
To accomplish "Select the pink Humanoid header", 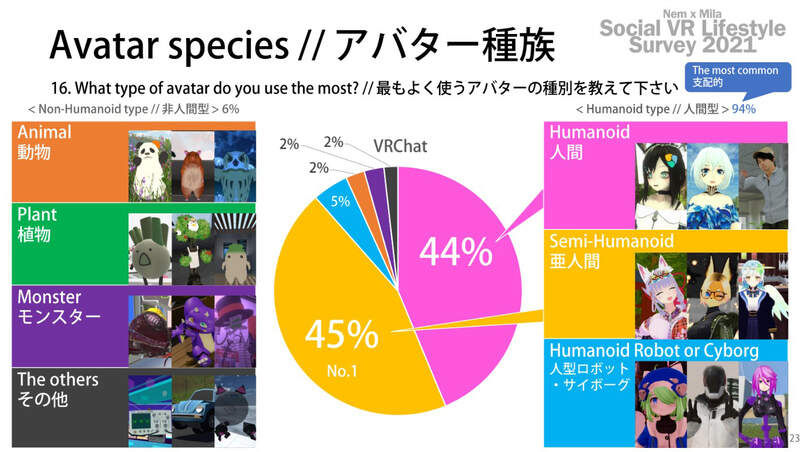I will tap(590, 138).
